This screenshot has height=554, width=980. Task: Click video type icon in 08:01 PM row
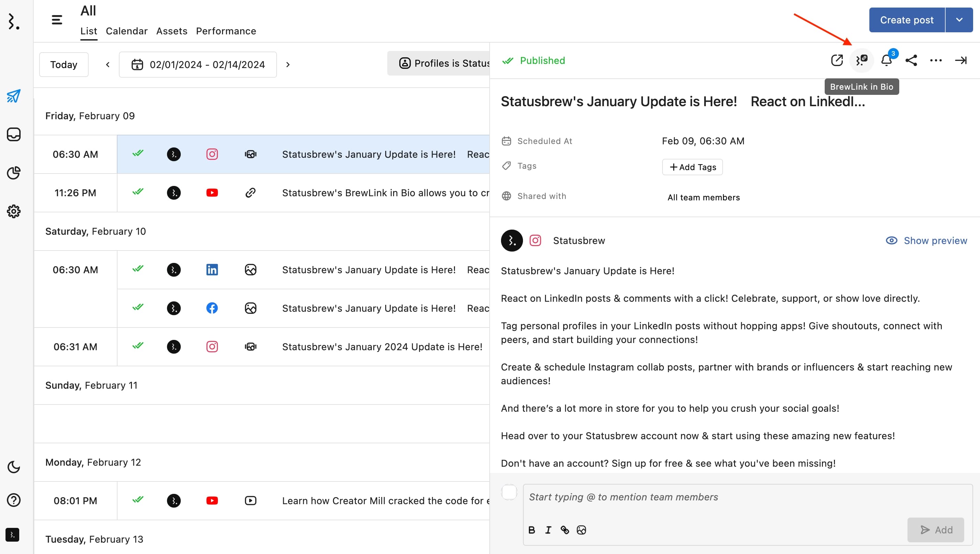click(x=251, y=501)
